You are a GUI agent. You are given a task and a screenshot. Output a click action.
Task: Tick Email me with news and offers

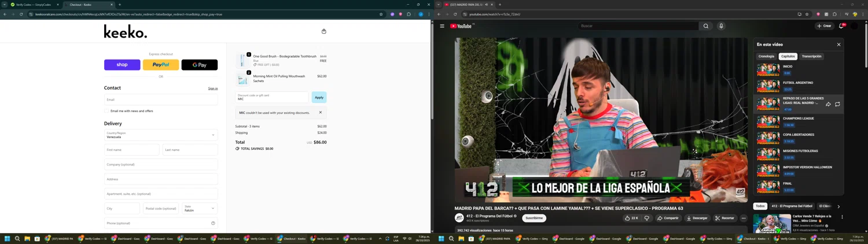(107, 111)
